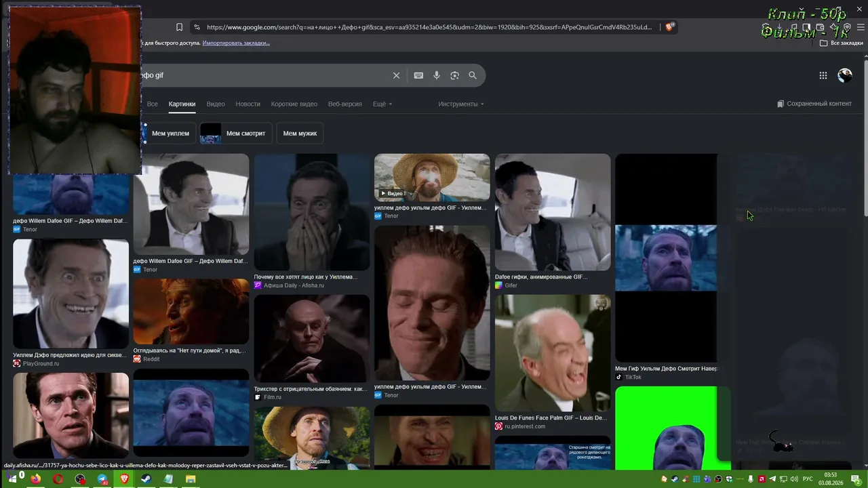Viewport: 868px width, 488px height.
Task: Open the 'Почему все хотят лицо как у Уиллема' title
Action: (306, 277)
